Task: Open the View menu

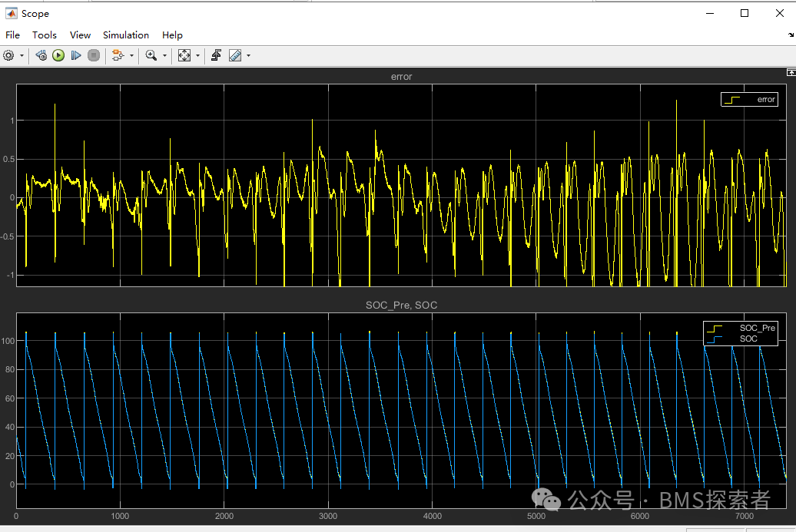Action: pyautogui.click(x=80, y=35)
